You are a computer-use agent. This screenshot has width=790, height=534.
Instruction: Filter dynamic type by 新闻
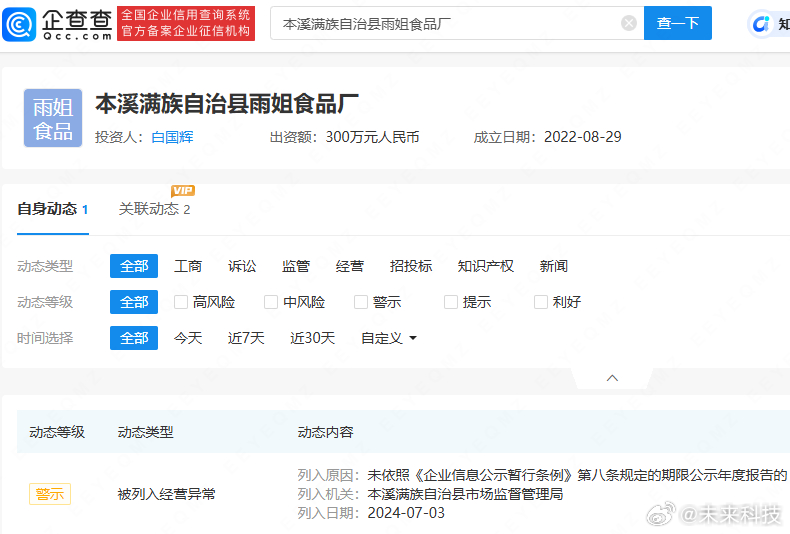coord(554,266)
